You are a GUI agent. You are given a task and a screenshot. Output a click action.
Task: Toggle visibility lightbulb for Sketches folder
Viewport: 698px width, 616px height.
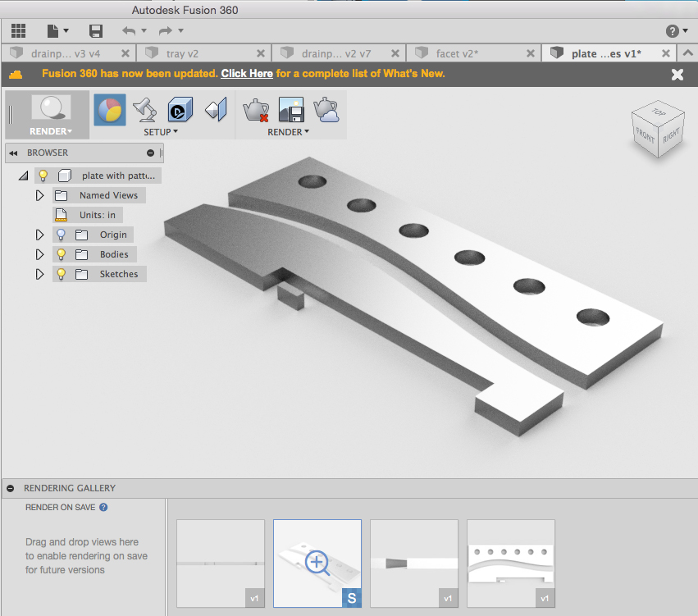[x=61, y=274]
